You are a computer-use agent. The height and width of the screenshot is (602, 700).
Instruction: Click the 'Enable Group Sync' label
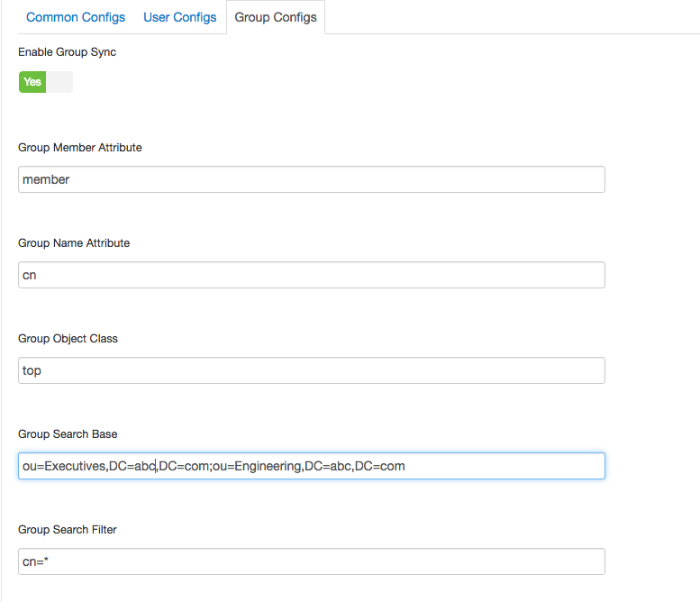(x=67, y=52)
